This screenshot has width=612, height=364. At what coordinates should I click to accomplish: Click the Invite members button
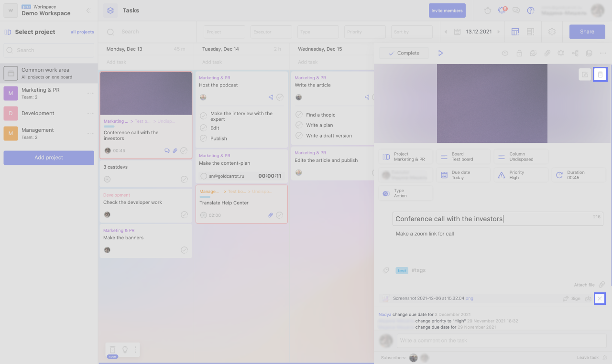pos(447,11)
